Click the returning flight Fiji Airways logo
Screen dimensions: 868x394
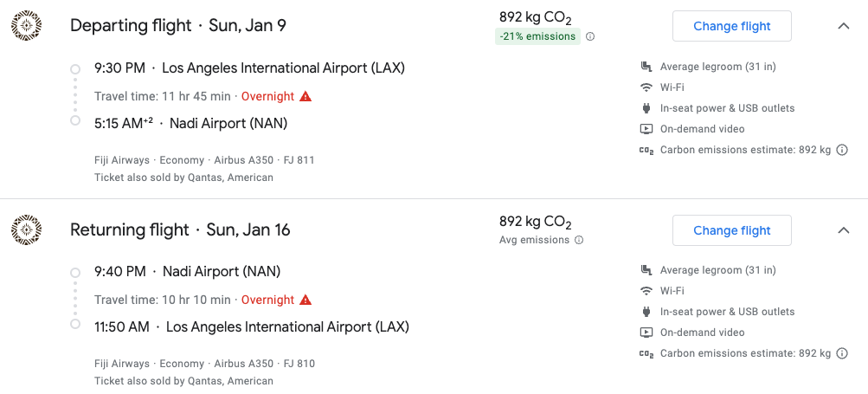coord(26,230)
